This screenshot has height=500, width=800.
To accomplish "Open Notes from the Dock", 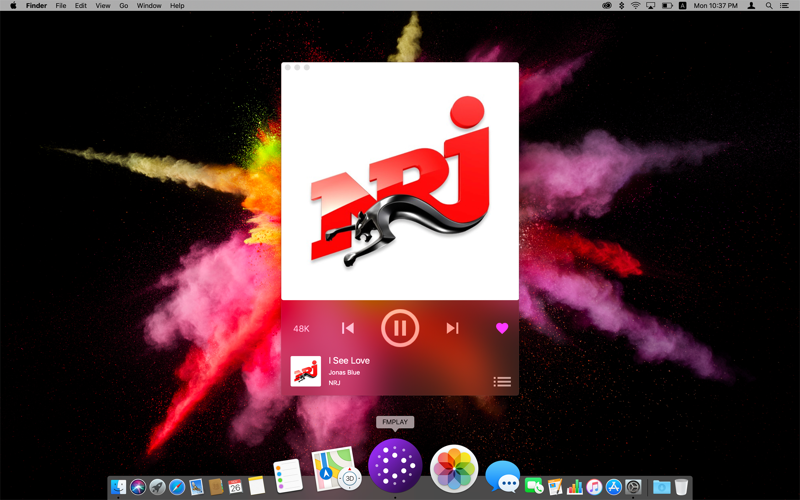I will pyautogui.click(x=257, y=485).
